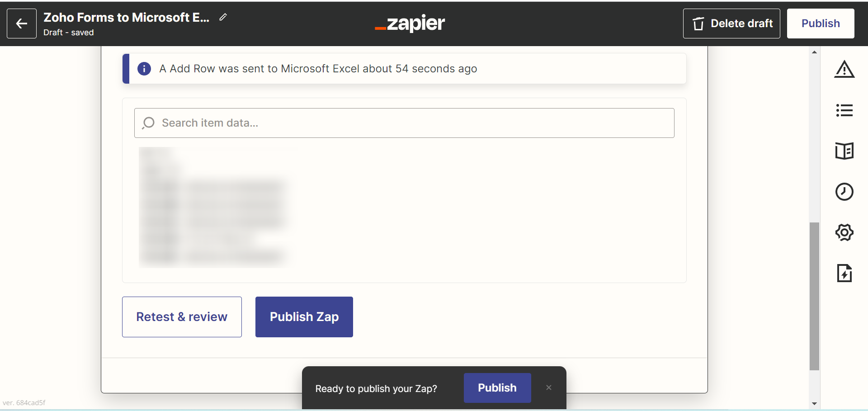Focus the Search item data field
Screen dimensions: 868x411
pos(404,123)
